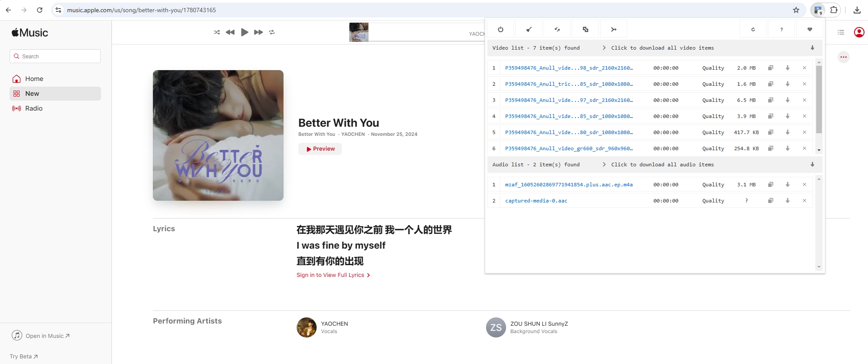Click the red Preview button
This screenshot has height=364, width=868.
[x=320, y=149]
